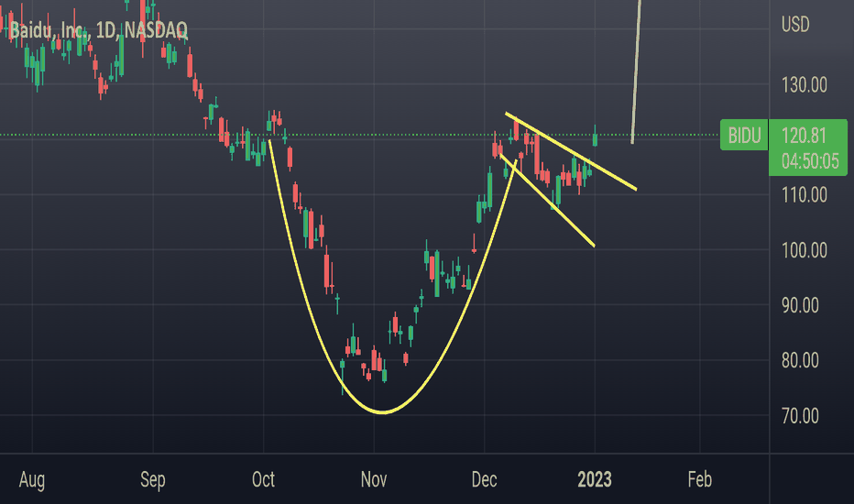854x504 pixels.
Task: Click the latest green candlestick at 2023
Action: (x=595, y=139)
